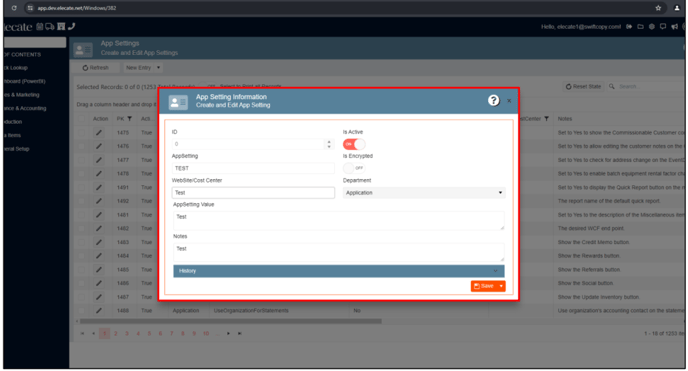The image size is (688, 371).
Task: Check the row checkbox for record 1476
Action: pos(82,146)
